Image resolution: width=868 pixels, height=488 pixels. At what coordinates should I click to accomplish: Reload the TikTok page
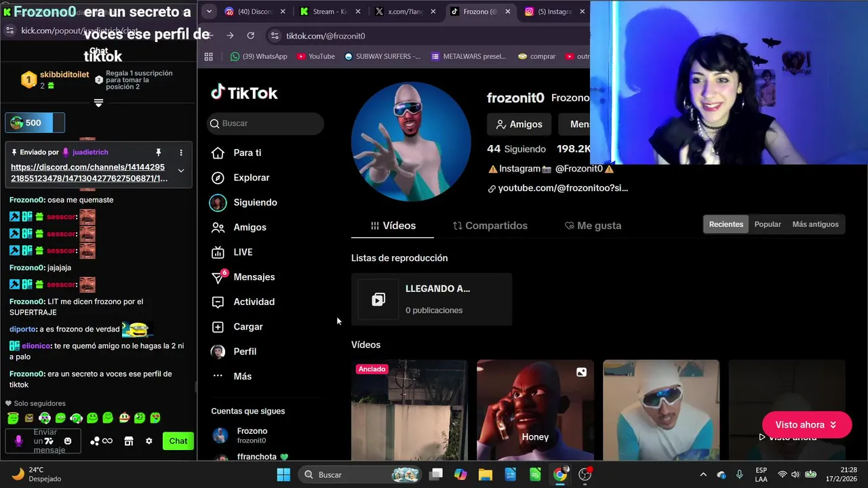[x=251, y=35]
